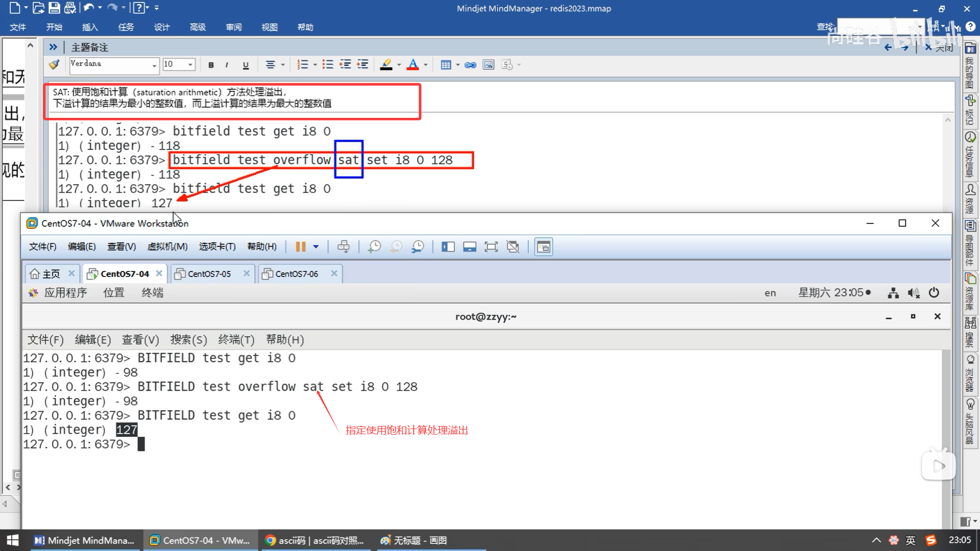Insert a table in topic notes
This screenshot has height=551, width=980.
(x=446, y=65)
